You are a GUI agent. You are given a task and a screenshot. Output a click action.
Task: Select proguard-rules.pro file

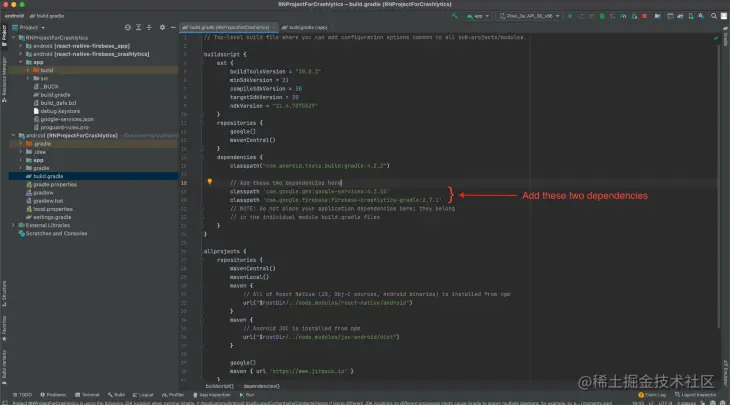[61, 128]
